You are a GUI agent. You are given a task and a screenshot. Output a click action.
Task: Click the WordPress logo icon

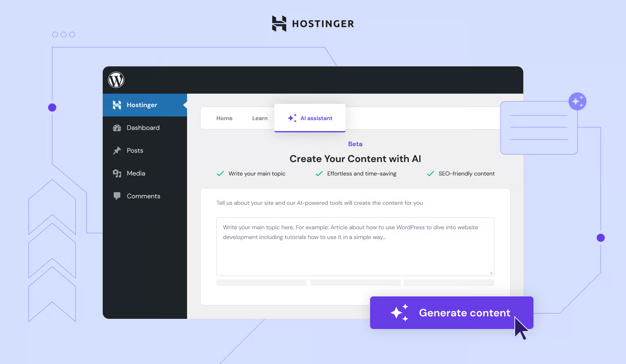click(116, 80)
